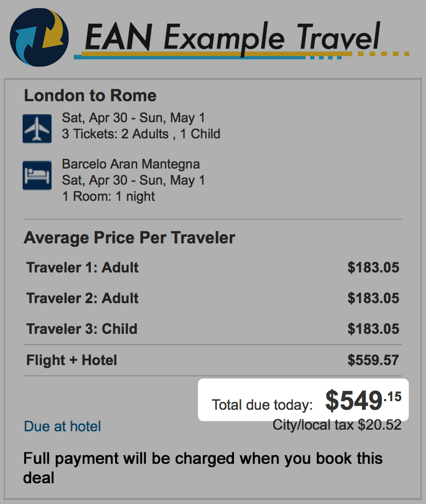
Task: Click the EAN Example Travel title text
Action: [232, 38]
